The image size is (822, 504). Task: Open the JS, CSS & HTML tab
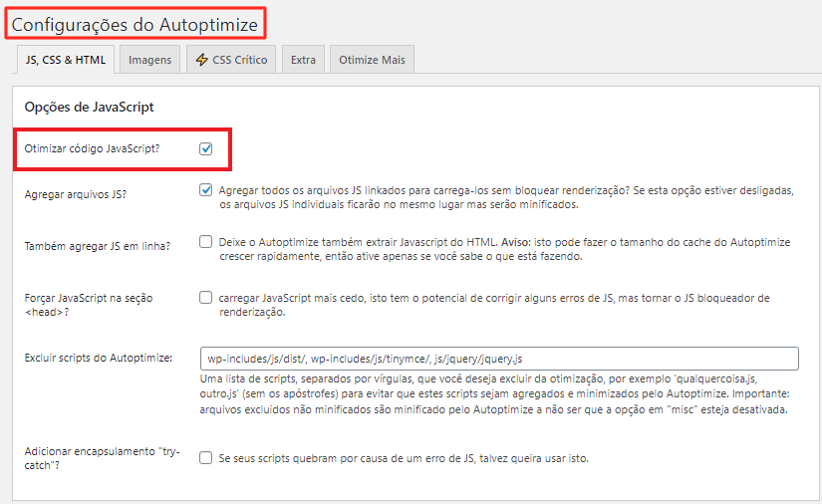coord(66,60)
